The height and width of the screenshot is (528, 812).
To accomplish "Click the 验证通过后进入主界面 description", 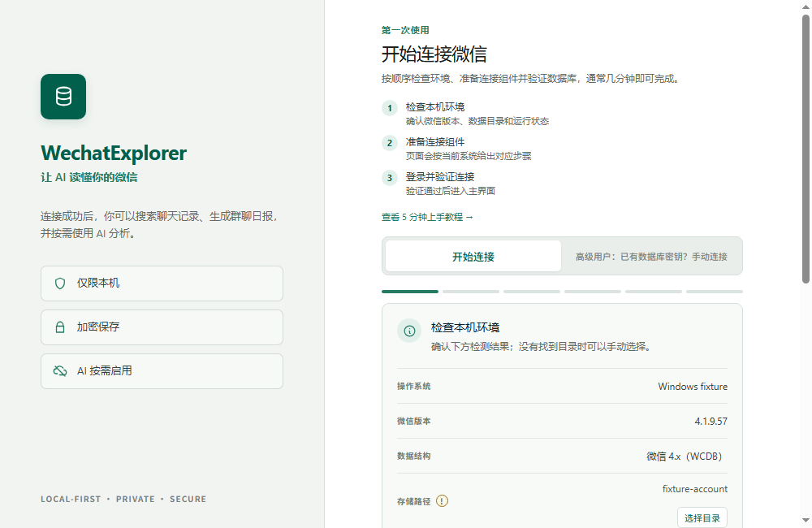I will pyautogui.click(x=451, y=191).
